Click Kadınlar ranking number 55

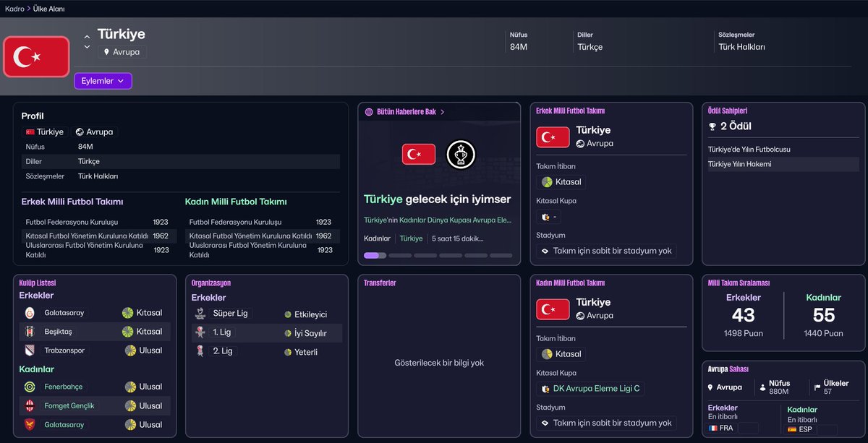[x=824, y=315]
